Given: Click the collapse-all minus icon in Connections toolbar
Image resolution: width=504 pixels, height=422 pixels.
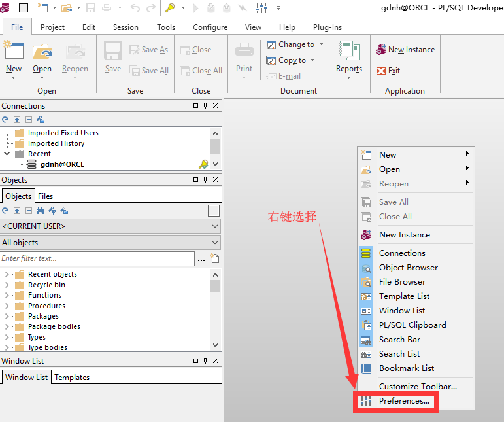Looking at the screenshot, I should click(x=29, y=120).
